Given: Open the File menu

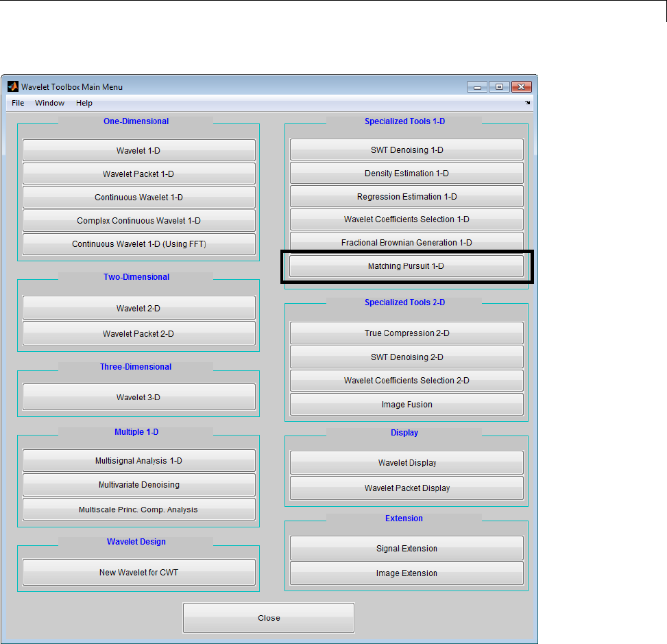Looking at the screenshot, I should (18, 103).
